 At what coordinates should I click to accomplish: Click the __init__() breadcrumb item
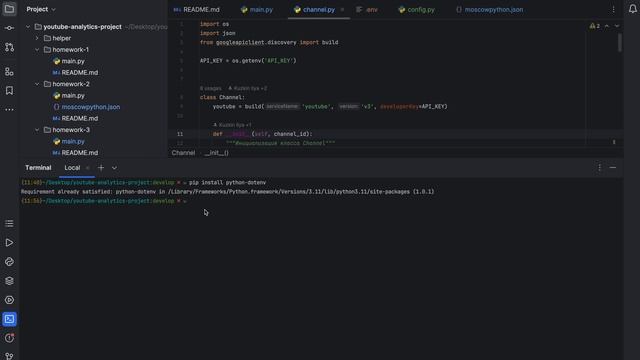click(x=216, y=153)
